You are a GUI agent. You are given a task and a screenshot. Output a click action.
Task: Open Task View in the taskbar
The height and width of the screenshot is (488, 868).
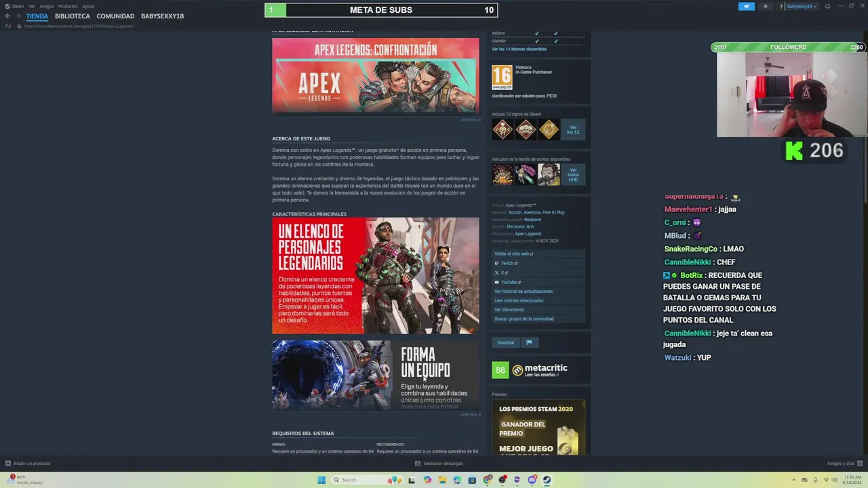412,480
